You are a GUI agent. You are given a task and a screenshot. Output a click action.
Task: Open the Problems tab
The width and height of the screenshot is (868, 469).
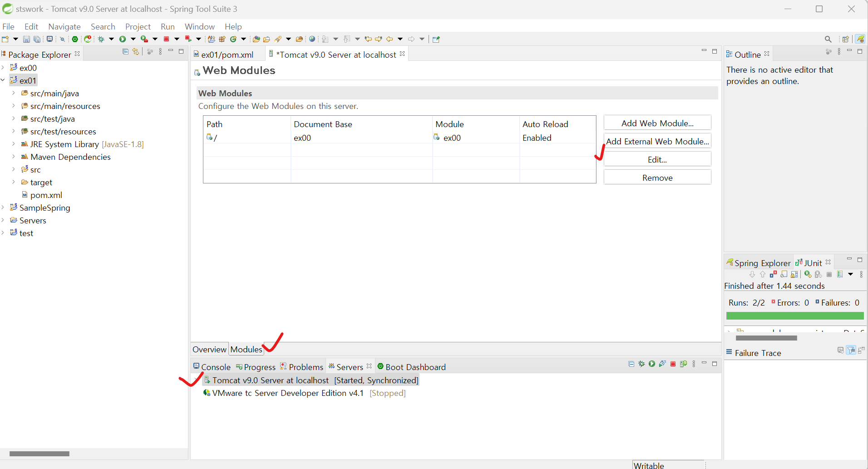coord(302,367)
